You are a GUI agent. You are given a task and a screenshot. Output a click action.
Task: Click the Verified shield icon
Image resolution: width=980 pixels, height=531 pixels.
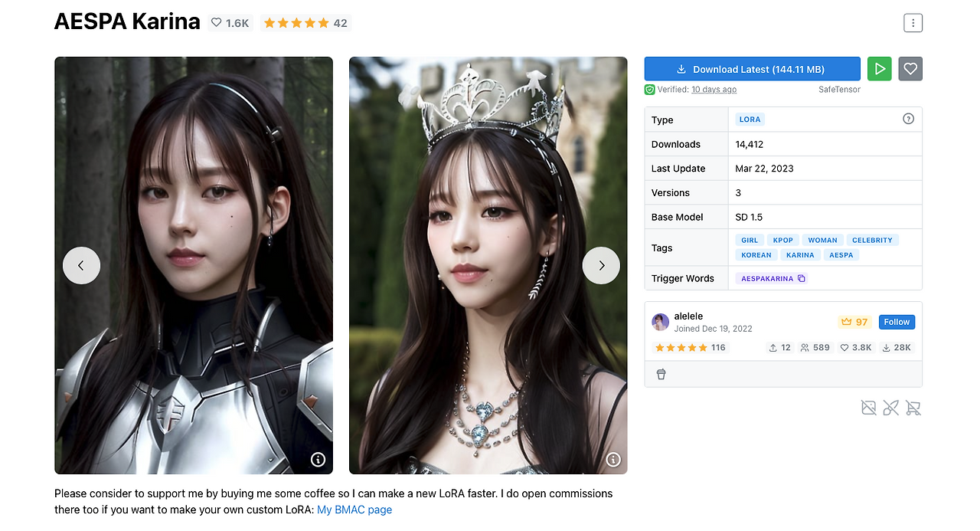(649, 90)
